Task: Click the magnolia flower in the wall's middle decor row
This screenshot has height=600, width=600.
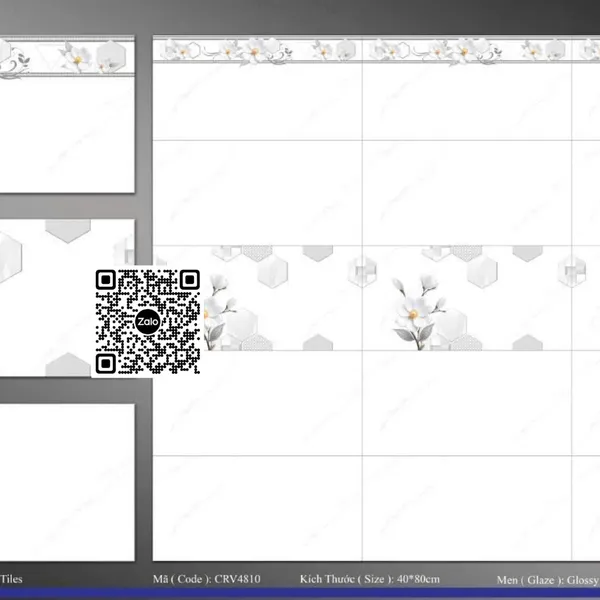Action: point(409,299)
